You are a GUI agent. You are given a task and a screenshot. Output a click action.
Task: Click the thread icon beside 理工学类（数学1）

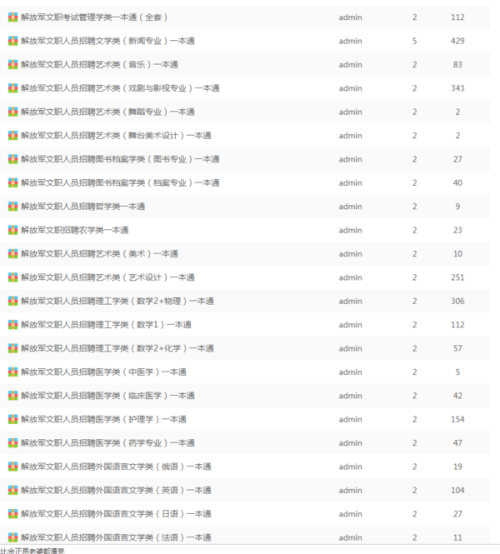pos(13,325)
